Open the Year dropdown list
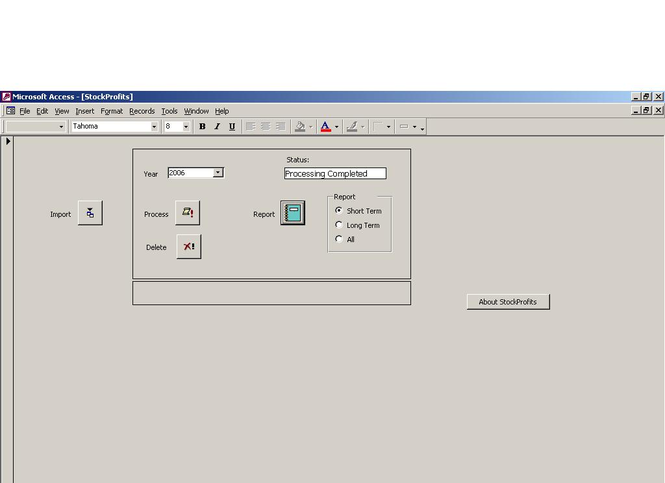The image size is (665, 483). [218, 173]
